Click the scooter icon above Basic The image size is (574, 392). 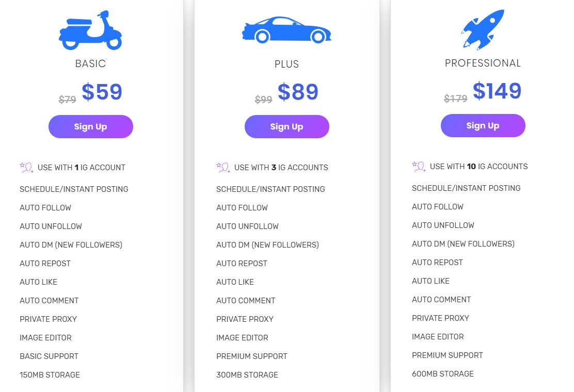pyautogui.click(x=90, y=31)
